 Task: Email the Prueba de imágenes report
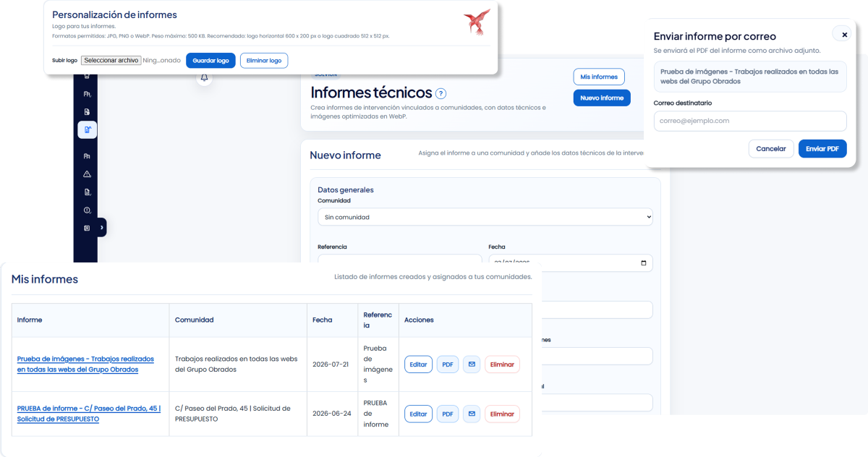click(x=472, y=364)
